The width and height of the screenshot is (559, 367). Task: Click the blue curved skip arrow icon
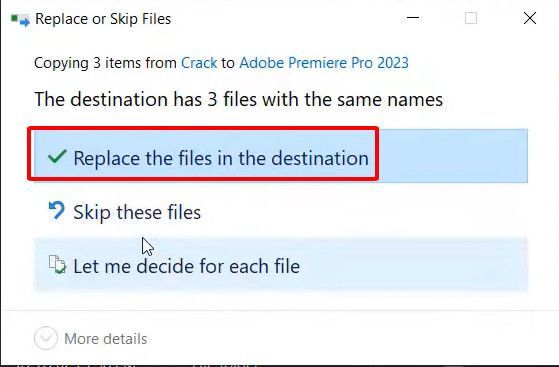(57, 210)
